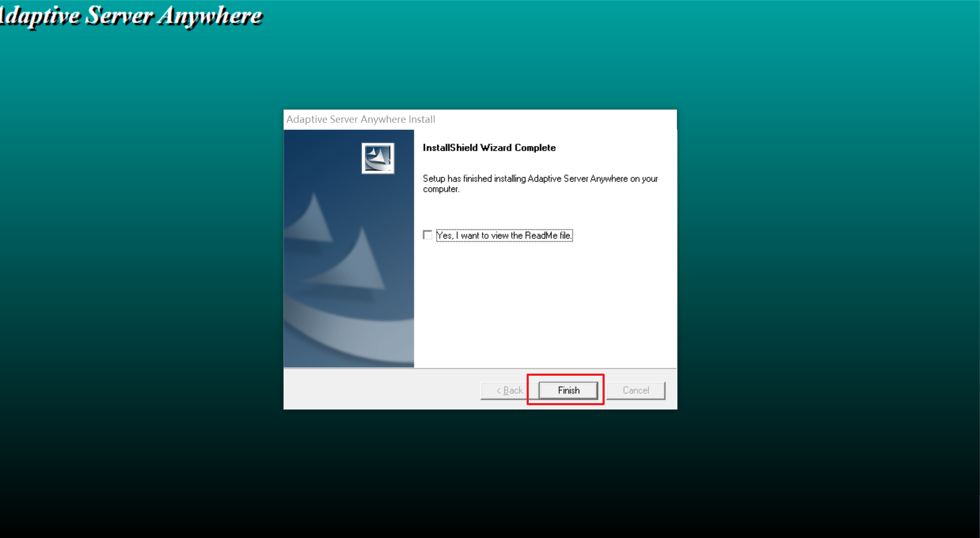
Task: Click 'Yes, I want to view the ReadMe file' label
Action: (504, 236)
